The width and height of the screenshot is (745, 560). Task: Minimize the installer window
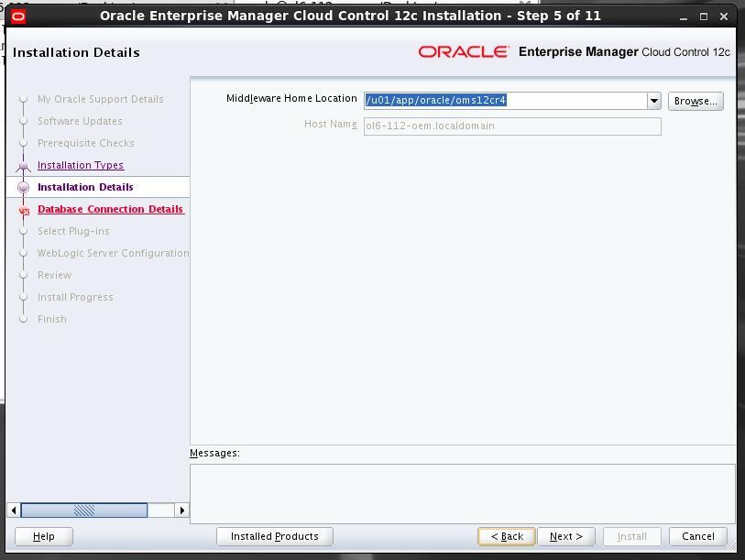pos(684,17)
